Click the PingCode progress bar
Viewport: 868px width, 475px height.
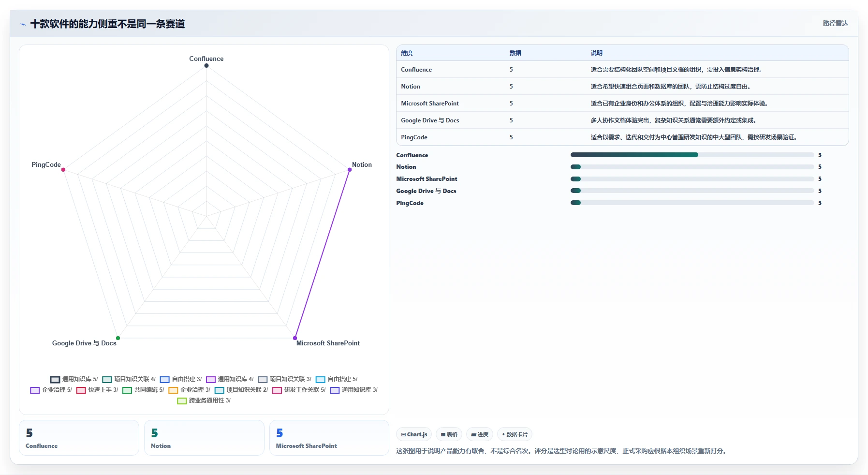click(x=692, y=203)
